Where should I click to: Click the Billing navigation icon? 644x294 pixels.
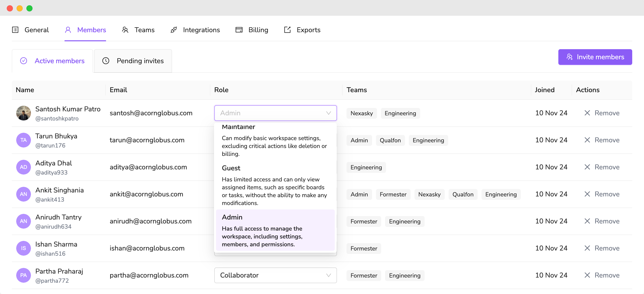pyautogui.click(x=238, y=29)
